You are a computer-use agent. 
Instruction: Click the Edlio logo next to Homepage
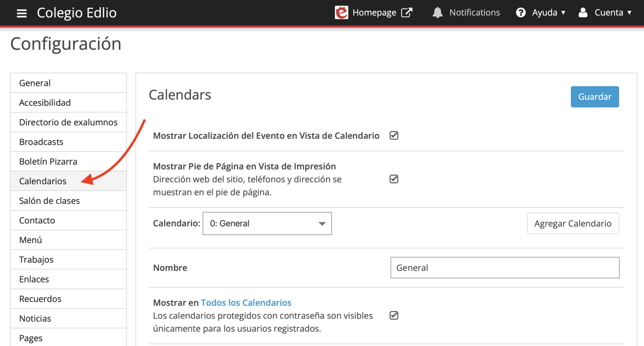point(341,13)
